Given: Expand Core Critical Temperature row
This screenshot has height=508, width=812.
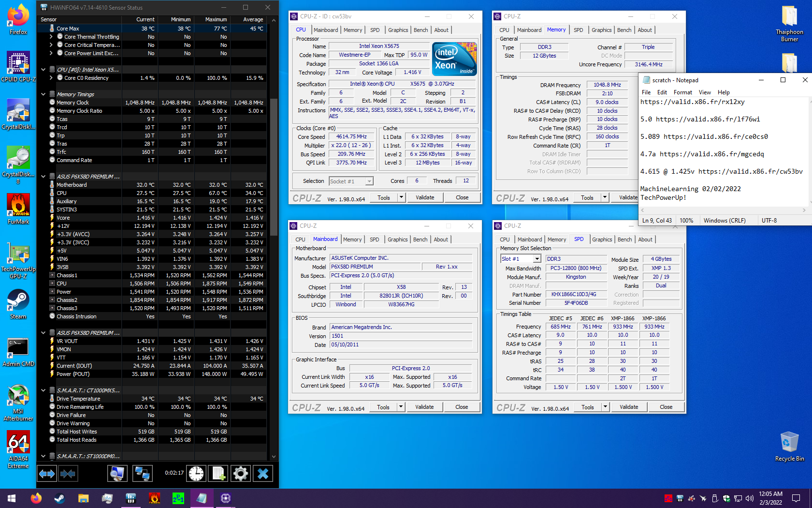Looking at the screenshot, I should (x=51, y=45).
